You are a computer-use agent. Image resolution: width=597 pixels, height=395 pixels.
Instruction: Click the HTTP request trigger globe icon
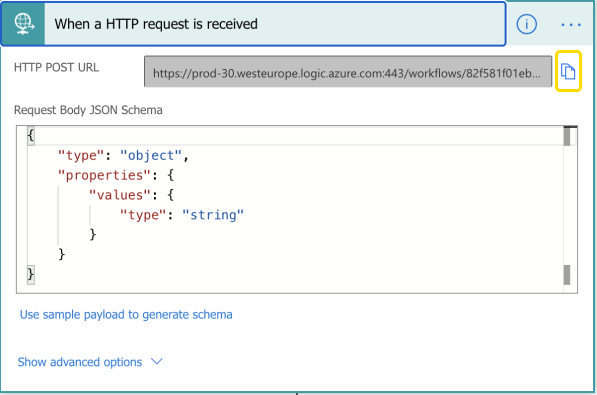click(24, 24)
